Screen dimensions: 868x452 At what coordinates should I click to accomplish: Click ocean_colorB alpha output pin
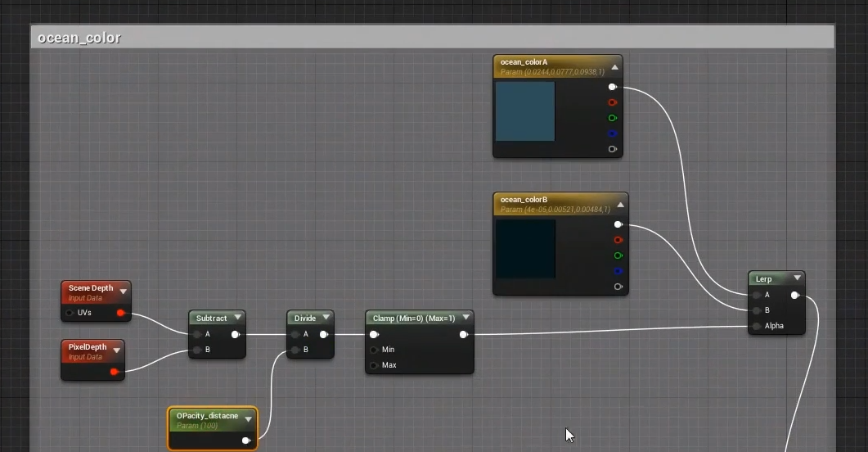pos(618,287)
